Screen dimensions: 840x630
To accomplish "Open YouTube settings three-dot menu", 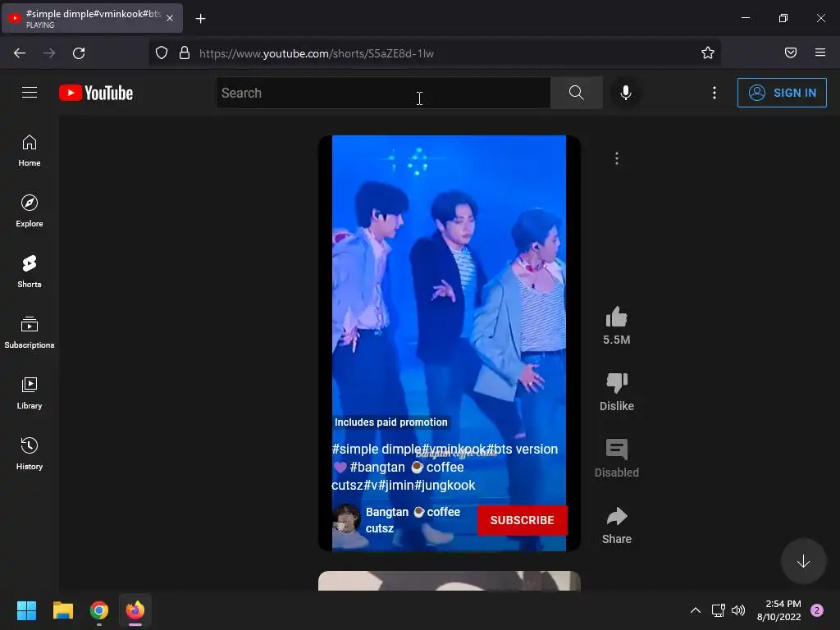I will pyautogui.click(x=714, y=93).
